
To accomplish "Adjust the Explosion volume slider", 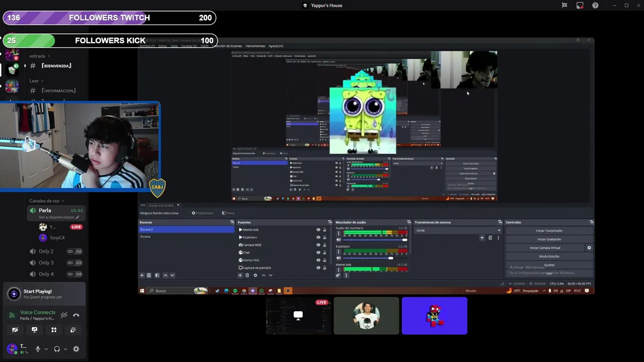I will point(375,258).
